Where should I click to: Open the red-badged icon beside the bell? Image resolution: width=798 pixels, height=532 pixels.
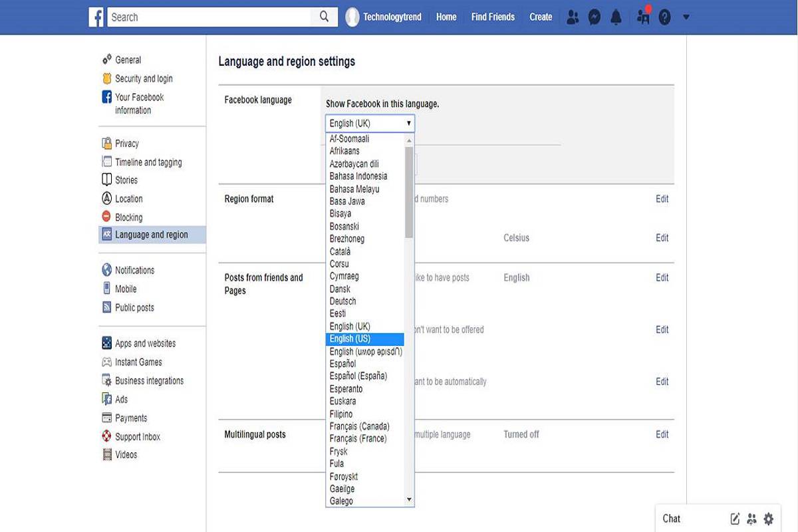tap(643, 16)
